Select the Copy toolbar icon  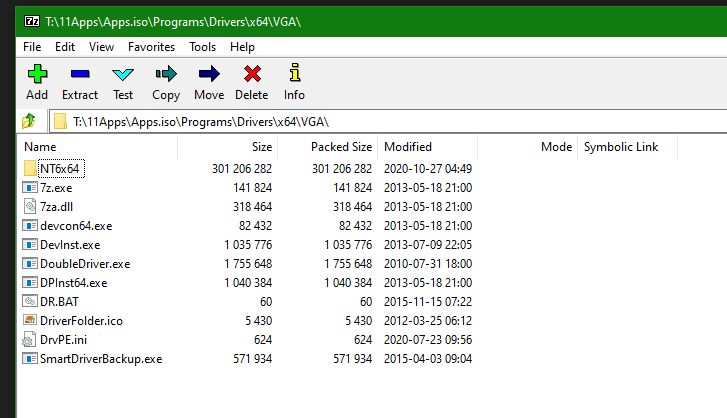[166, 74]
